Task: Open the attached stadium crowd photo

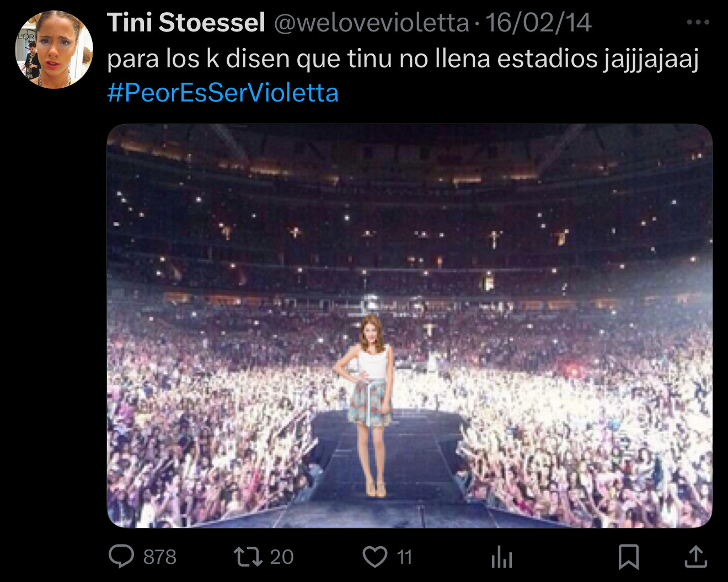Action: [x=409, y=325]
